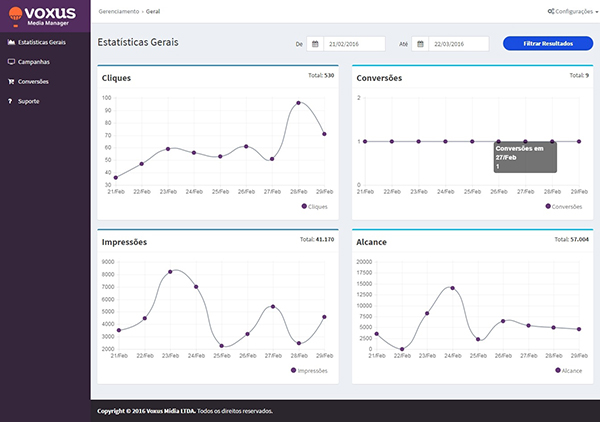Click the Conversões cart icon
This screenshot has width=600, height=422.
[10, 81]
